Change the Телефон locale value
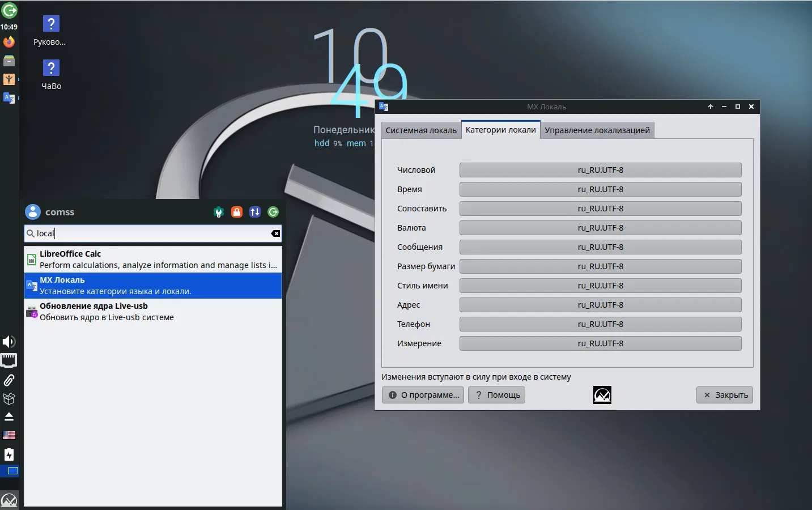This screenshot has height=510, width=812. point(600,324)
